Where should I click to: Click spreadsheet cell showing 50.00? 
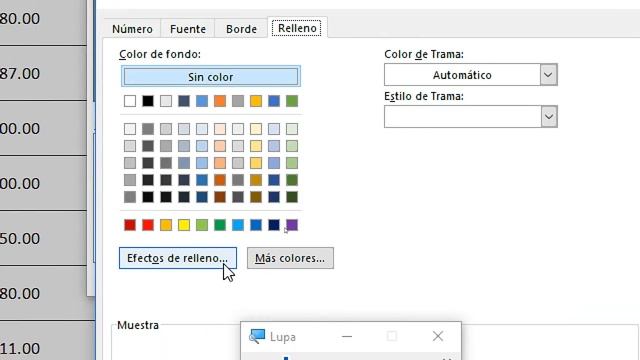(43, 238)
